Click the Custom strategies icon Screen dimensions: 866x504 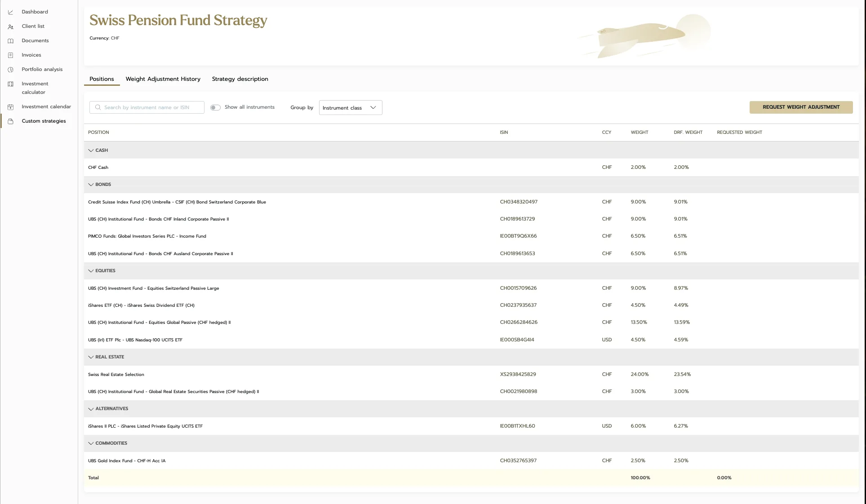tap(11, 121)
